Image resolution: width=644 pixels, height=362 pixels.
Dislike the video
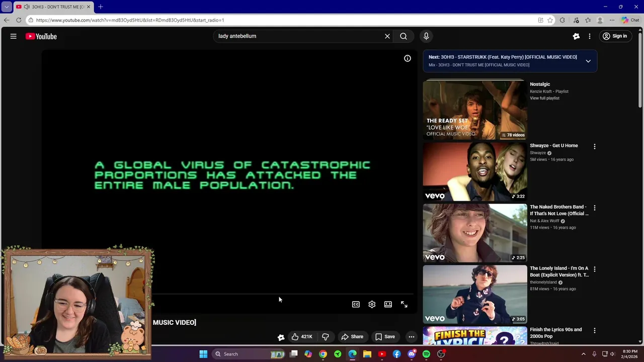[326, 337]
